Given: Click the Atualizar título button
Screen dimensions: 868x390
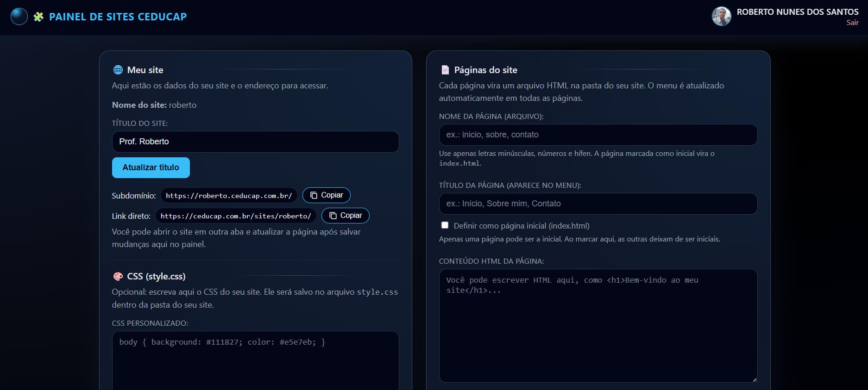Looking at the screenshot, I should [x=151, y=167].
